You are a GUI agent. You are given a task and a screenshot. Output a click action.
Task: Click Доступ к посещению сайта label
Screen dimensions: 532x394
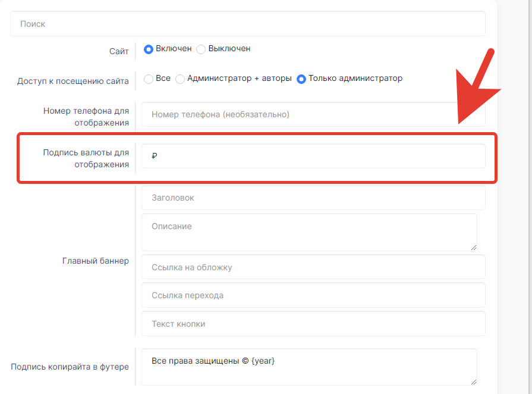[x=73, y=81]
